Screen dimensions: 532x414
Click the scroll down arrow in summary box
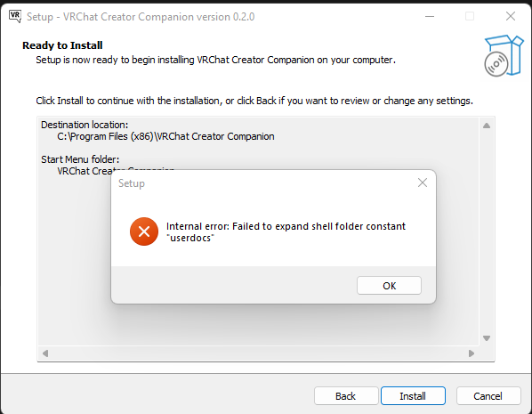tap(487, 338)
